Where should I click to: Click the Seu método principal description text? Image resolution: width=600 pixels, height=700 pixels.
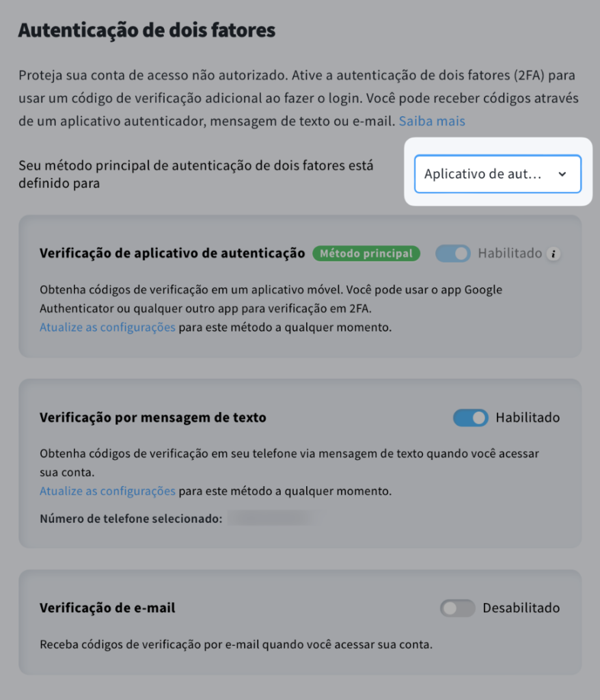coord(196,174)
